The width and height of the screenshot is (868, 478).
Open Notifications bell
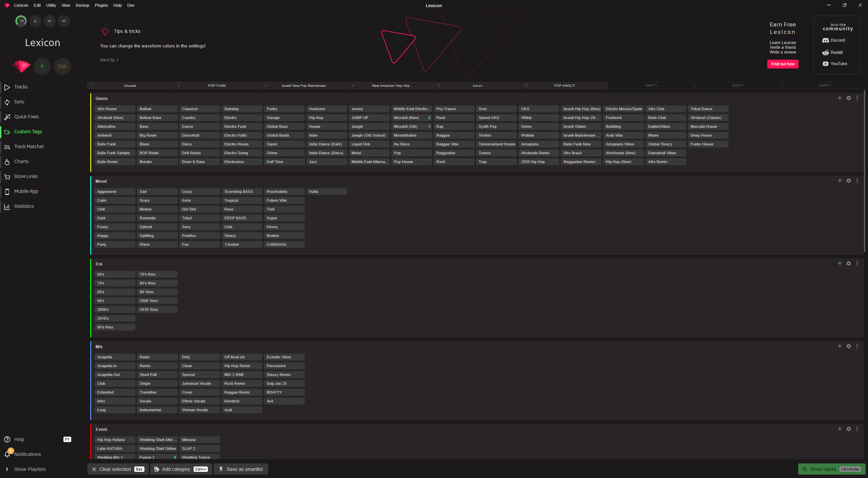pyautogui.click(x=7, y=454)
